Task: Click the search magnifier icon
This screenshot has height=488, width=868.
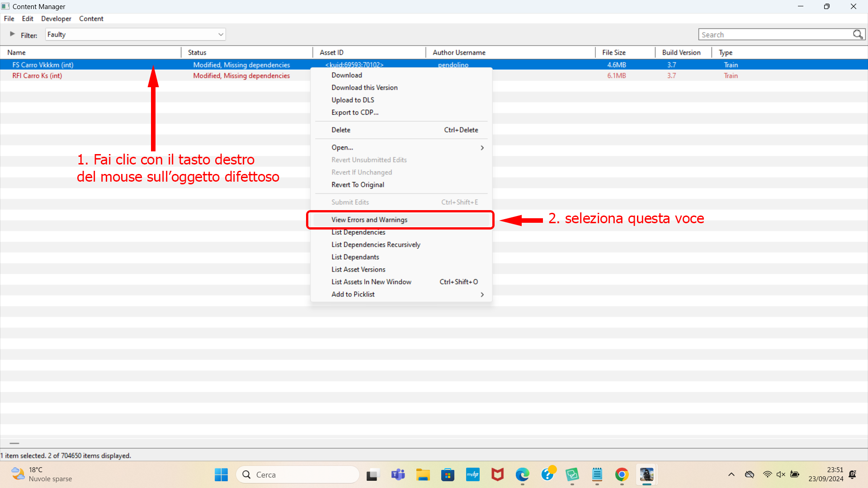Action: pos(858,34)
